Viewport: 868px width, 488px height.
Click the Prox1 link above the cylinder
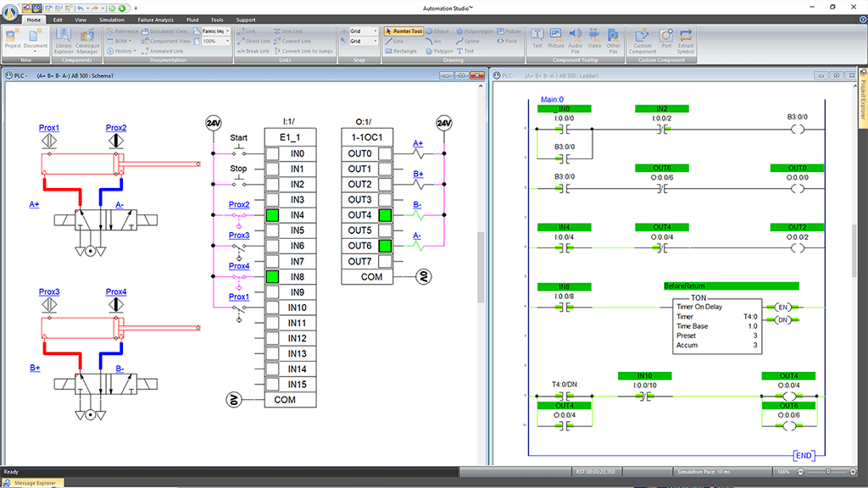tap(49, 128)
